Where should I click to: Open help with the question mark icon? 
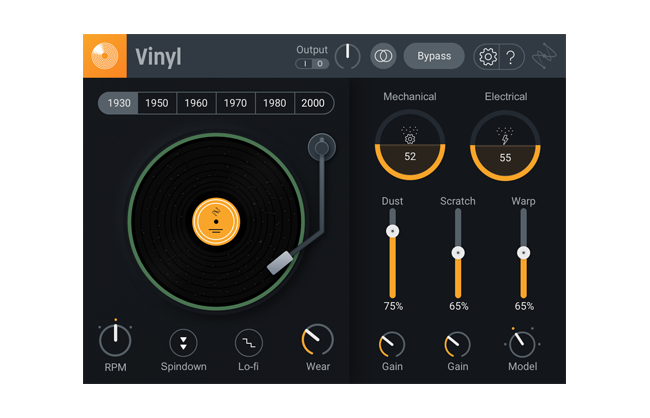click(x=510, y=57)
